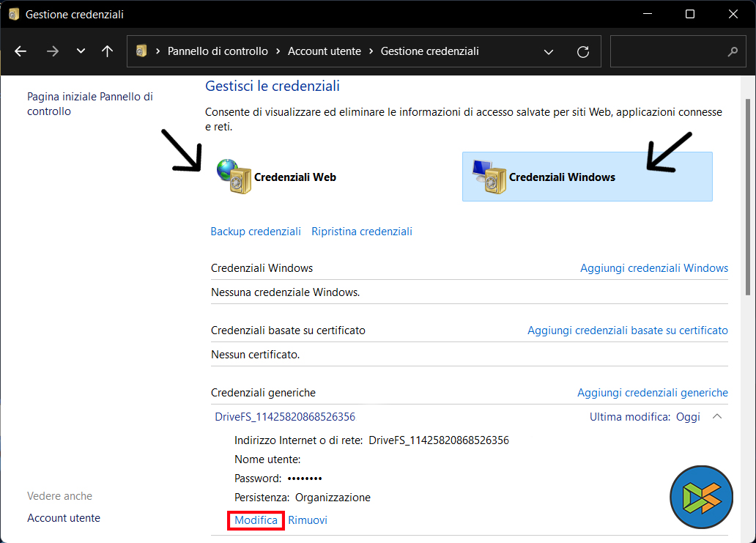Select the Credenziali Windows vault icon

click(x=489, y=177)
